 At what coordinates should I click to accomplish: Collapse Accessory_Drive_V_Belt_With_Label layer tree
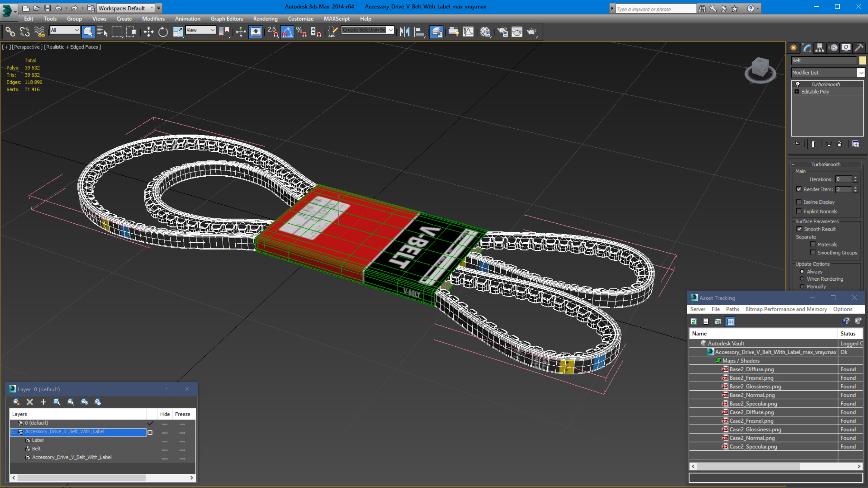point(14,432)
